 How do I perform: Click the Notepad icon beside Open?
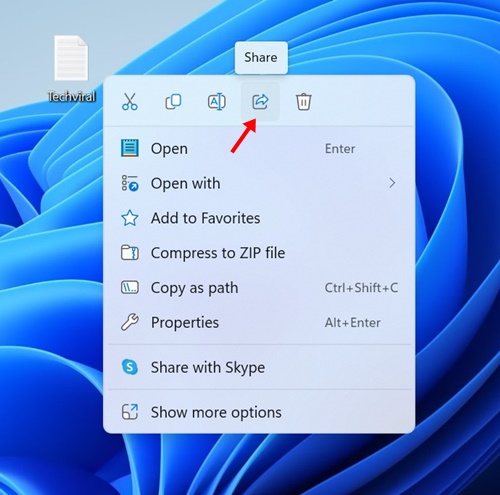click(130, 148)
